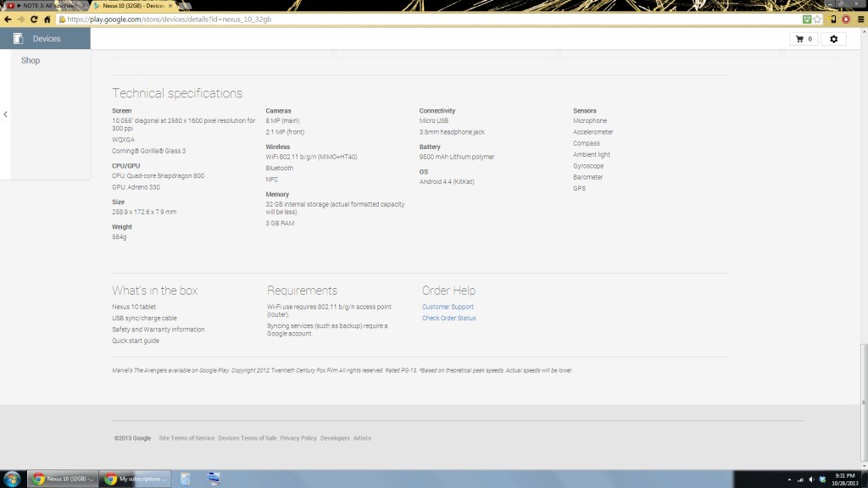The width and height of the screenshot is (868, 488).
Task: Navigate back with the back arrow
Action: (x=8, y=19)
